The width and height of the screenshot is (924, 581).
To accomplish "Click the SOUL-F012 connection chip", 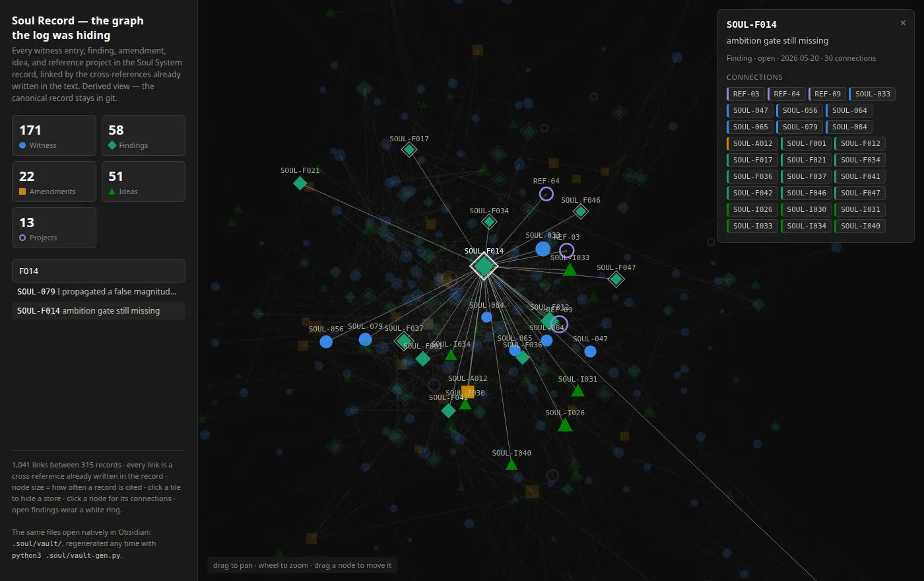I will tap(860, 143).
